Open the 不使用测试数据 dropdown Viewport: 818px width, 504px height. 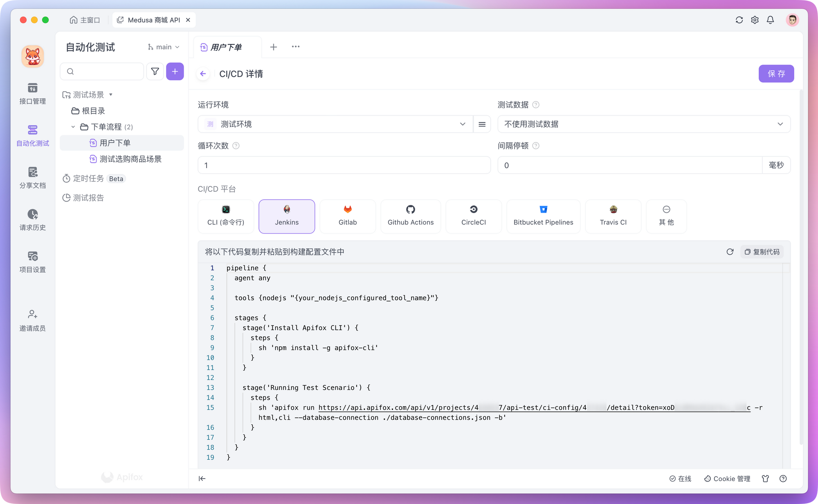tap(644, 124)
